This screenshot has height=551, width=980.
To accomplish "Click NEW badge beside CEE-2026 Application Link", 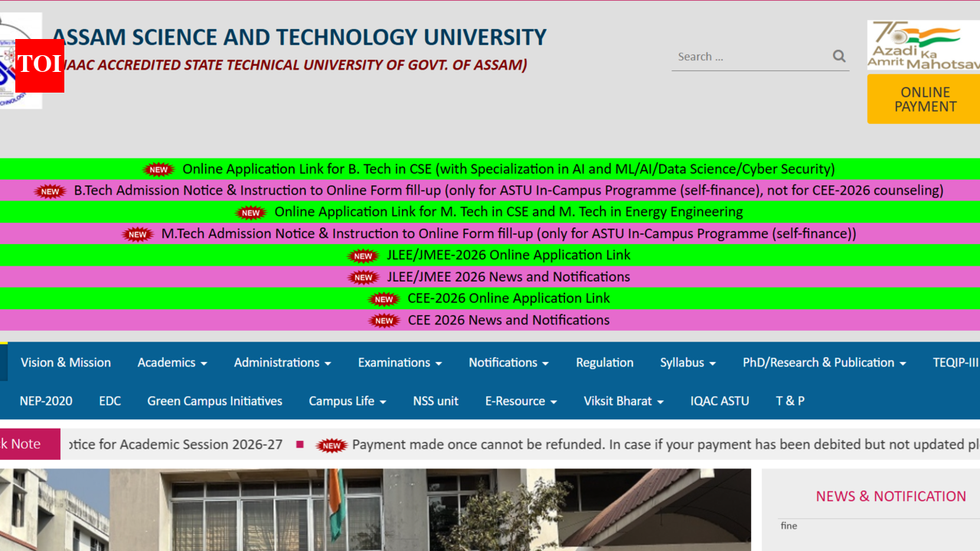I will [384, 299].
